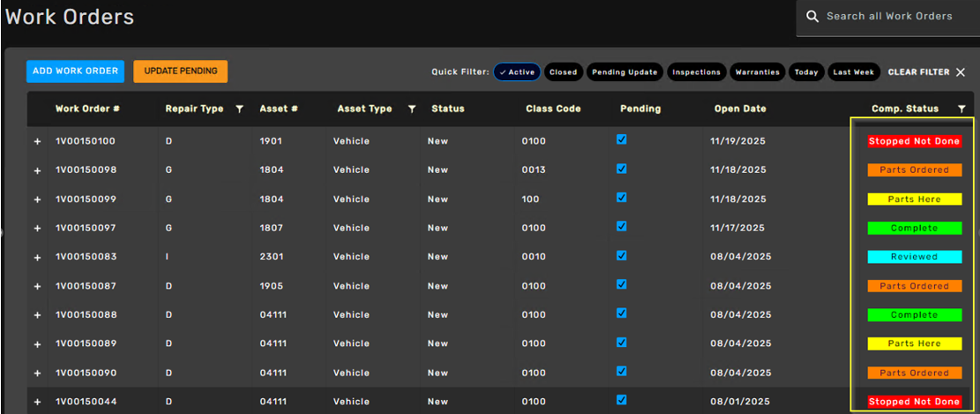
Task: Click the X icon beside Clear Filter
Action: [x=961, y=72]
